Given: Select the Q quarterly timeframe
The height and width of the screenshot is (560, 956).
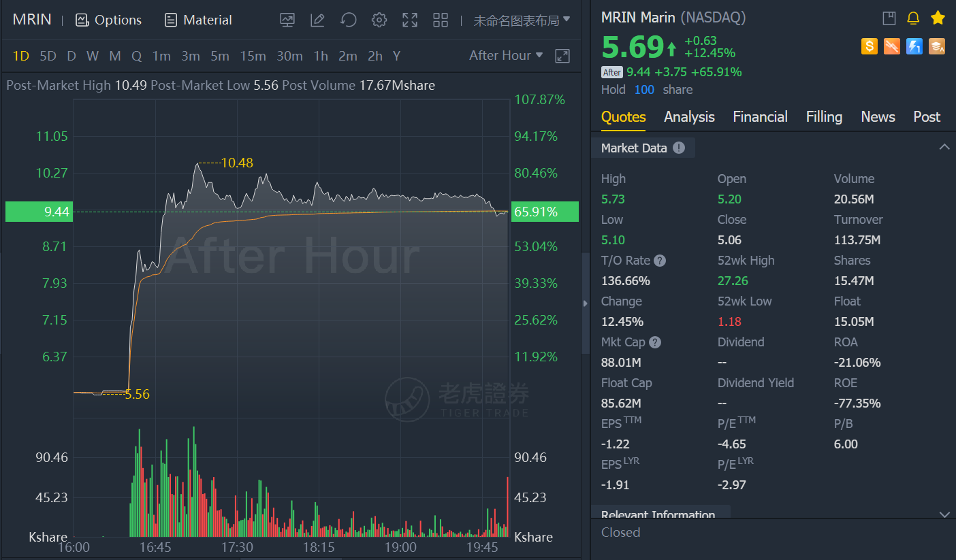Looking at the screenshot, I should [136, 56].
